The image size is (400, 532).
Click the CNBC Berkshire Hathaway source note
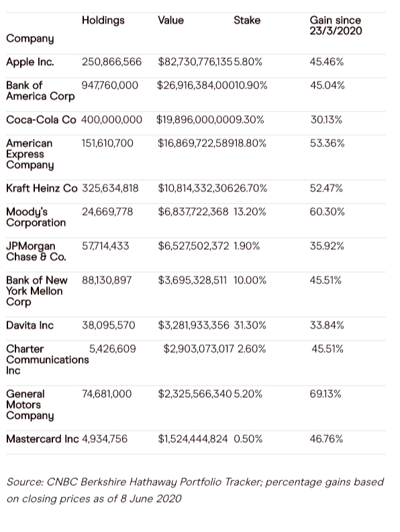195,490
